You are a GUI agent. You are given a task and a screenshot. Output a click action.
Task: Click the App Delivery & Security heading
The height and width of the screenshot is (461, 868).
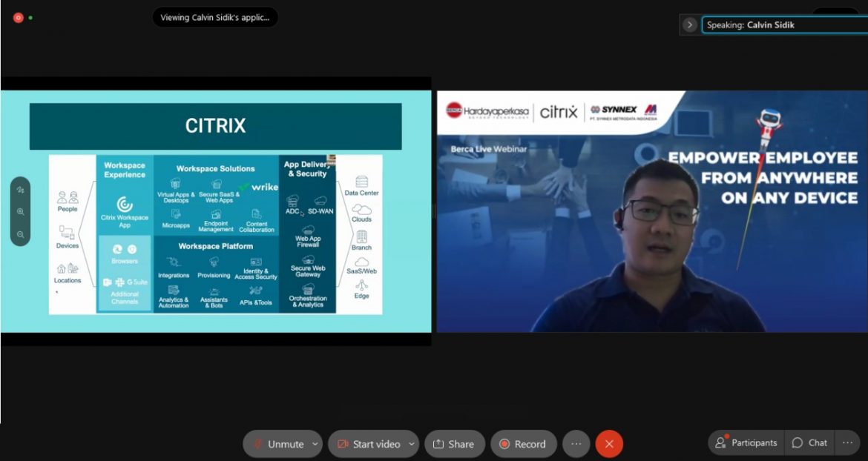point(308,169)
